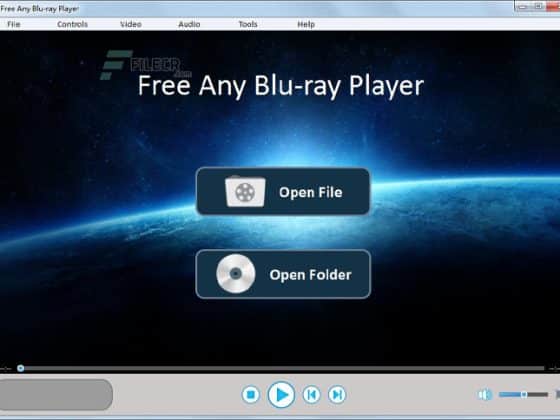The height and width of the screenshot is (420, 560).
Task: Open the Tools menu
Action: coord(248,24)
